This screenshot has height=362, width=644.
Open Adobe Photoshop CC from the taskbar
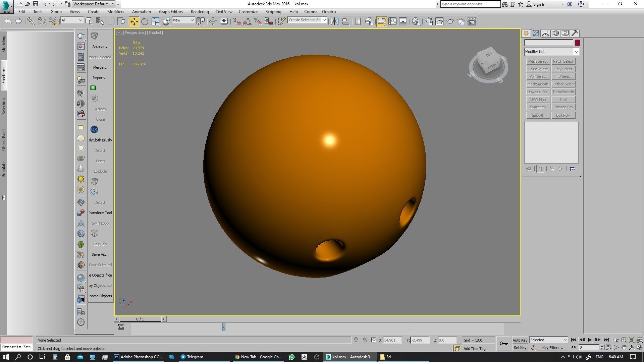[x=138, y=357]
